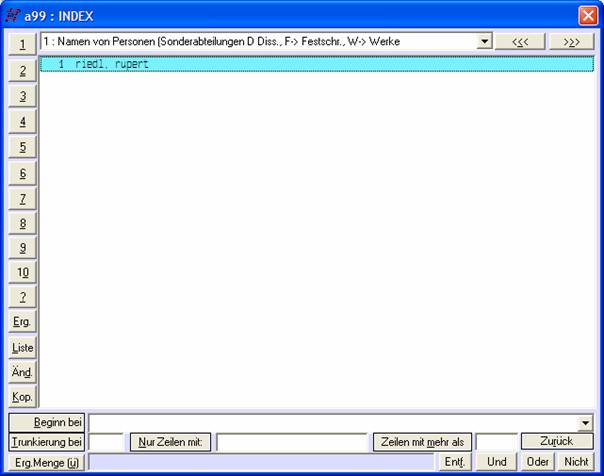
Task: Click the Beginn bei button
Action: pos(47,422)
